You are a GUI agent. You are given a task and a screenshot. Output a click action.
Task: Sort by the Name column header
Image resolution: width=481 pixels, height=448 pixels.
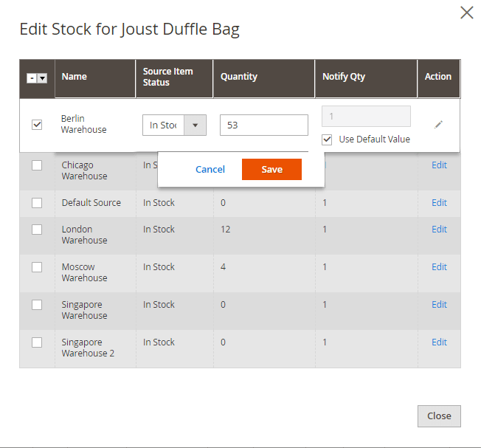[75, 77]
